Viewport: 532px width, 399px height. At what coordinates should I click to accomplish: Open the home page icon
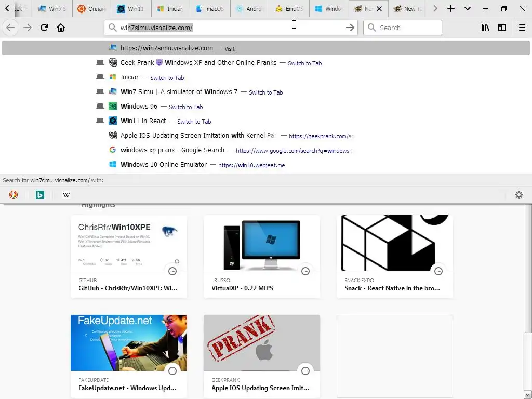pos(61,28)
